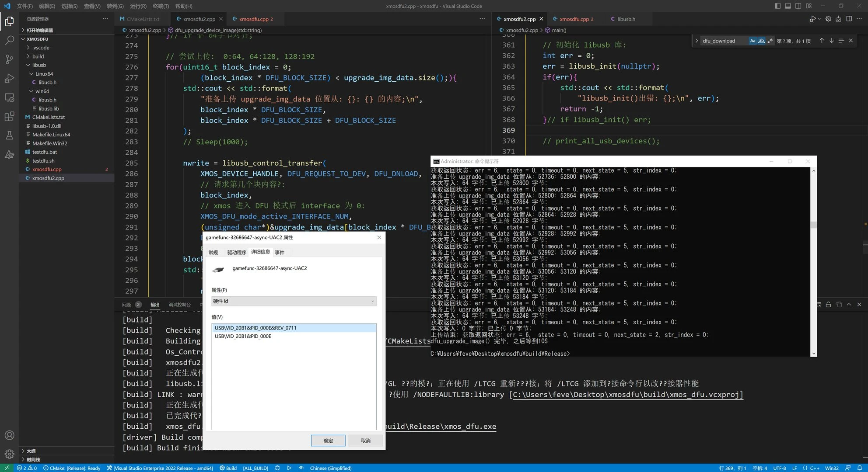The height and width of the screenshot is (472, 868).
Task: Open the 文件(F) menu
Action: [x=24, y=6]
